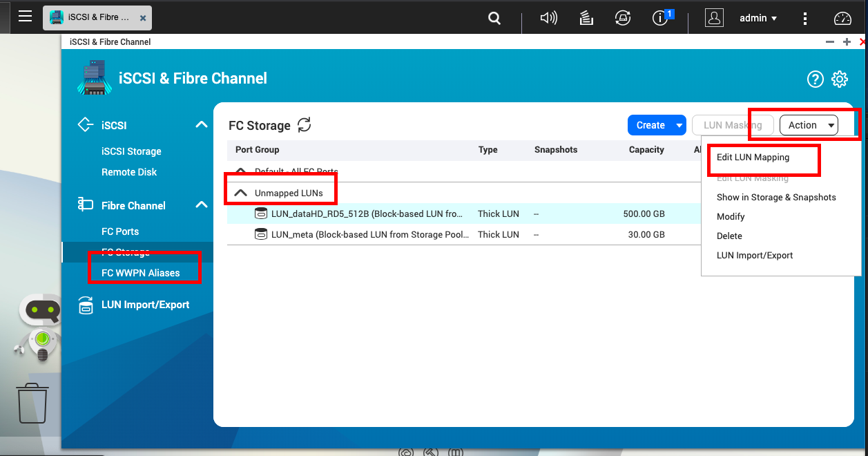
Task: Open Remote Disk in sidebar
Action: click(129, 172)
